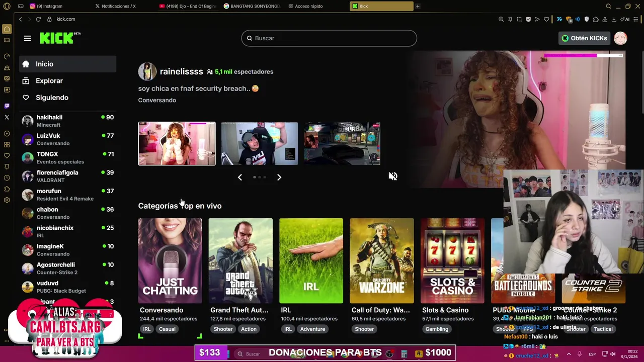644x362 pixels.
Task: Unmute the featured stream volume icon
Action: pyautogui.click(x=393, y=176)
